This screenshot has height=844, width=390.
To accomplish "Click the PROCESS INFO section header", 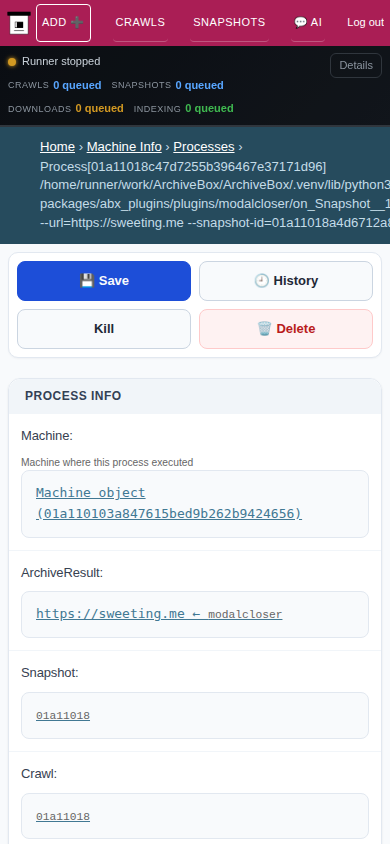I will coord(195,396).
